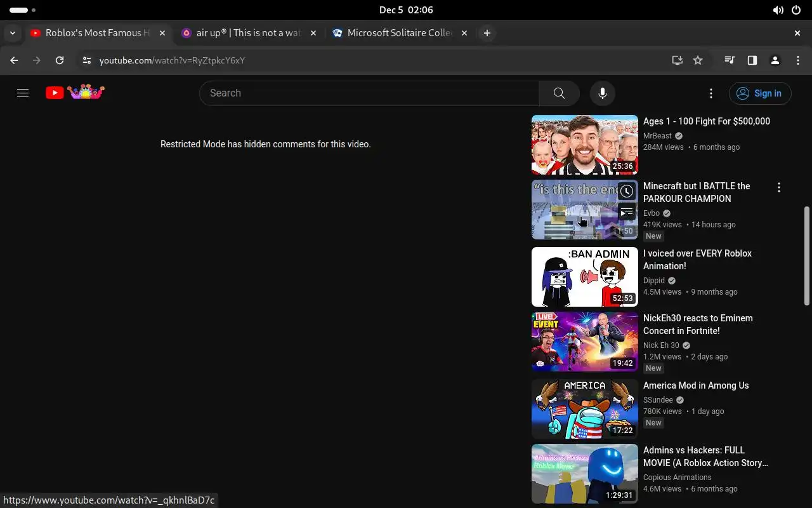Open BAN ADMIN Roblox animation thumbnail
812x508 pixels.
pos(584,277)
